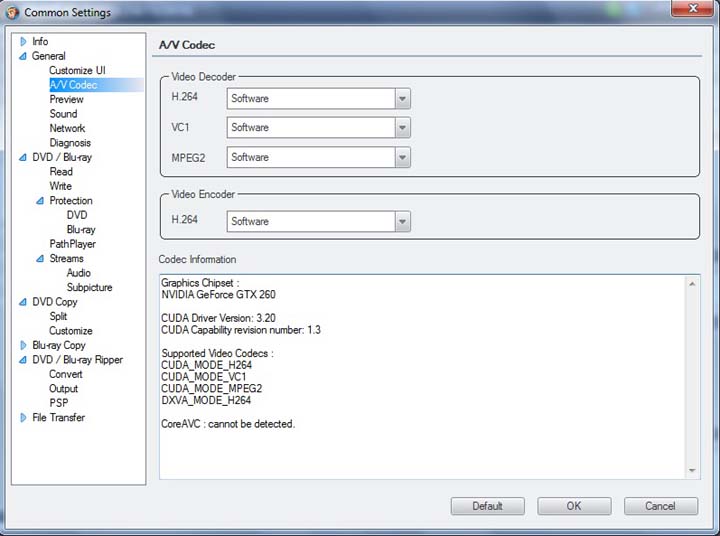Viewport: 720px width, 536px height.
Task: Click the NVIDIA GeForce GTX 260 text
Action: click(218, 294)
